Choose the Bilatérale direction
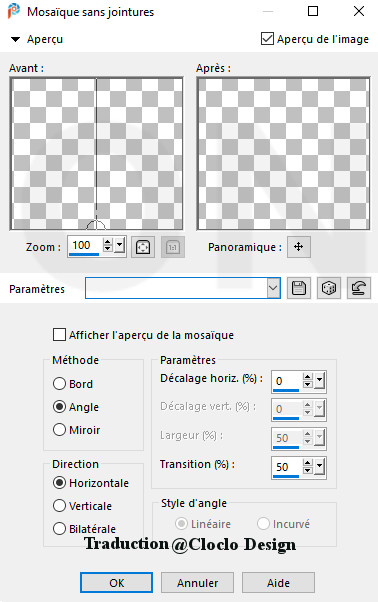Viewport: 378px width, 602px height. (59, 529)
